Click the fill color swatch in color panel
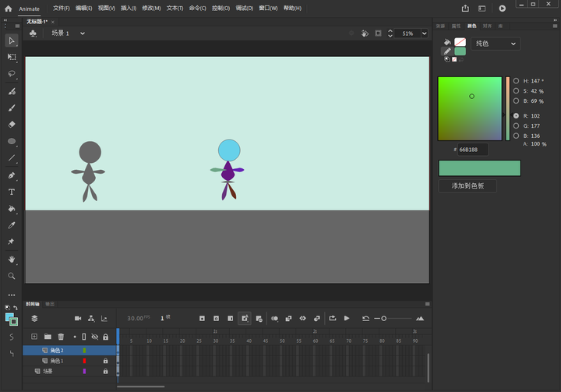The image size is (561, 392). click(460, 42)
